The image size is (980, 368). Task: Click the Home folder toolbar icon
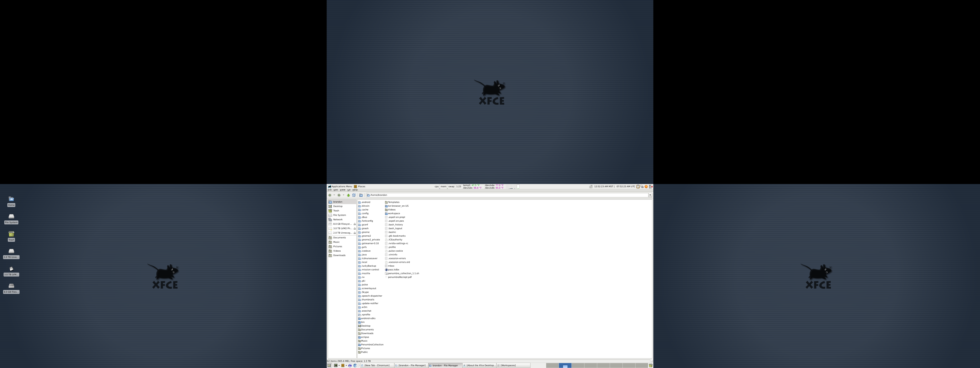(x=361, y=195)
